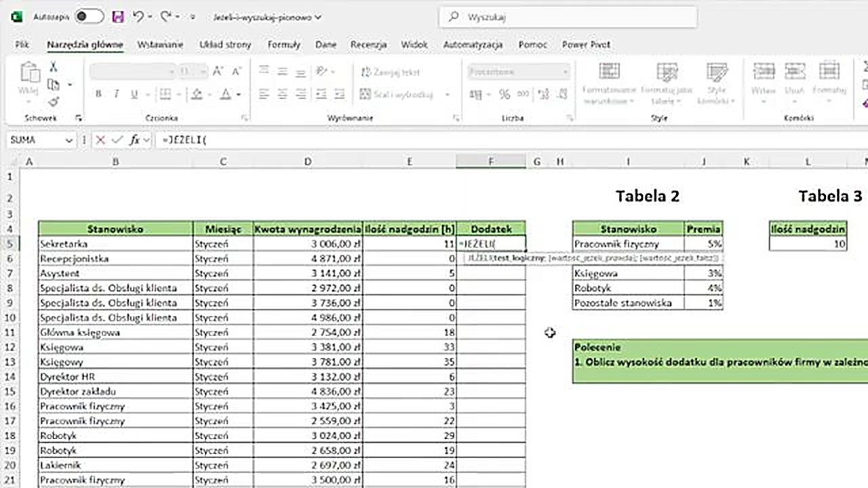Open the Power Pivot tab
868x488 pixels.
click(586, 44)
